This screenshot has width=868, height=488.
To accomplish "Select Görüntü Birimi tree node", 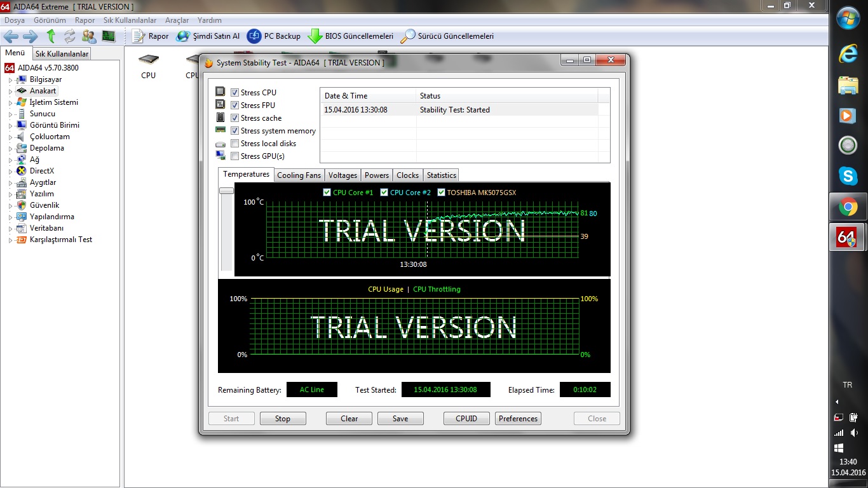I will click(54, 125).
